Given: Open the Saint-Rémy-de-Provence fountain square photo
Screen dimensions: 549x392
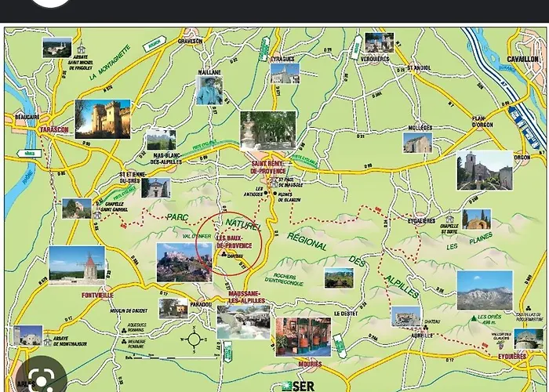Looking at the screenshot, I should tap(268, 131).
